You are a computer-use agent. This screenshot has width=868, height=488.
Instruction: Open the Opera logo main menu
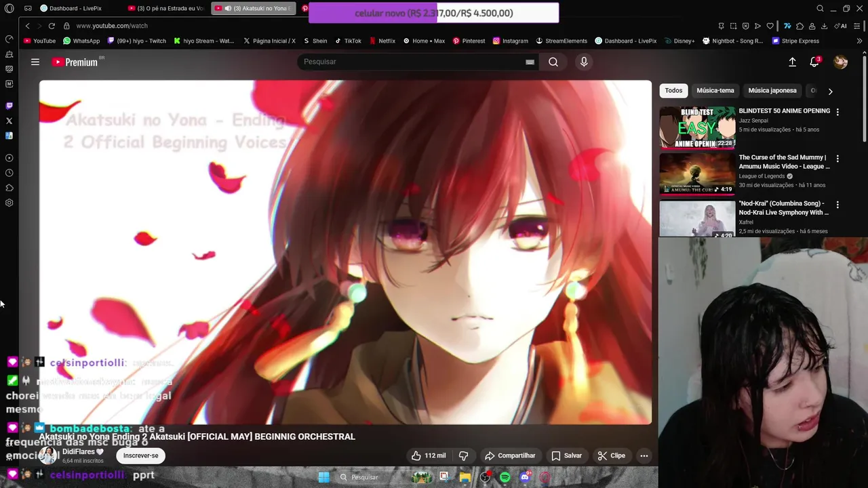coord(9,8)
